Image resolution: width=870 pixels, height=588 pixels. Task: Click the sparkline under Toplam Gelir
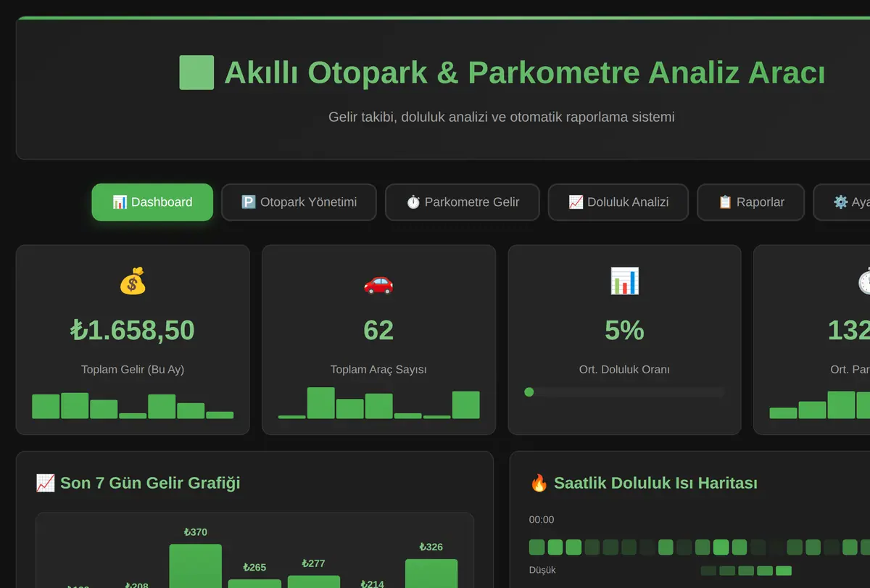133,405
